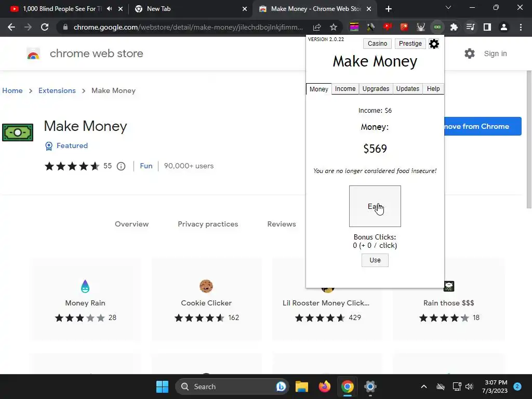The width and height of the screenshot is (532, 399).
Task: Select the Money tab
Action: point(318,89)
